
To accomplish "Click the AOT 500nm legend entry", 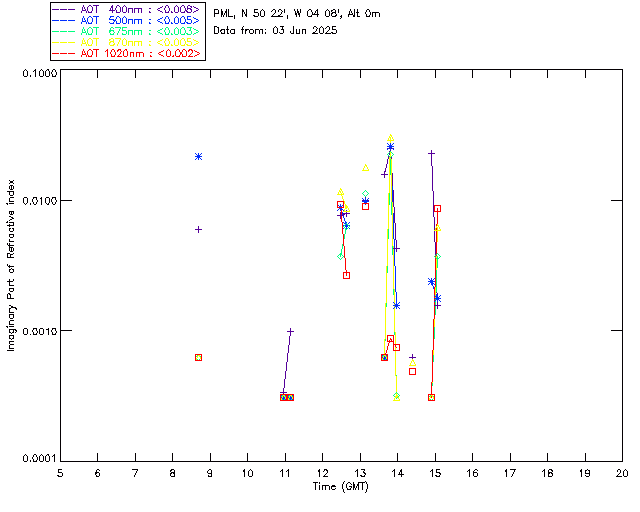I will click(x=127, y=20).
